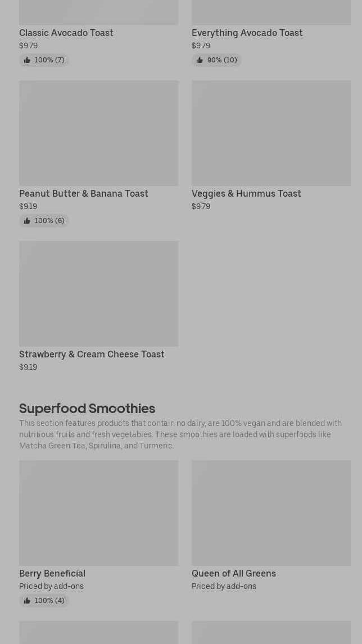The image size is (362, 644).
Task: Click the Peanut Butter & Banana Toast name
Action: (84, 193)
